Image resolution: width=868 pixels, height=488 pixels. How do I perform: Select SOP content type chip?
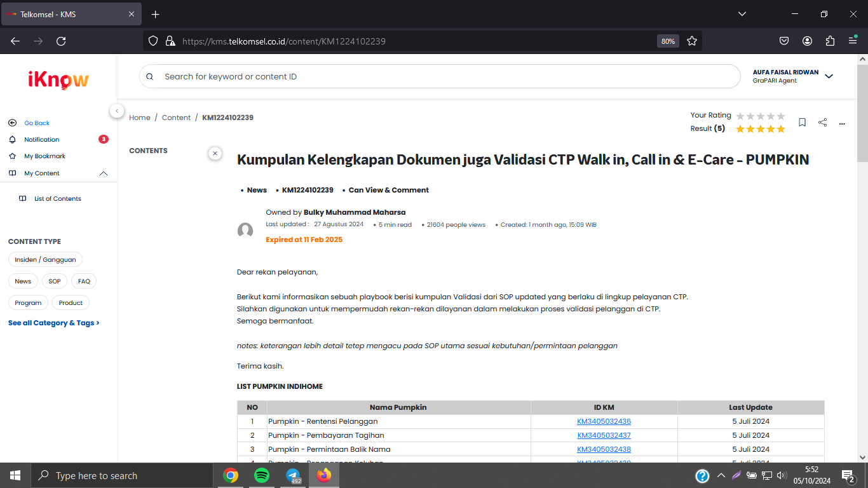tap(55, 281)
